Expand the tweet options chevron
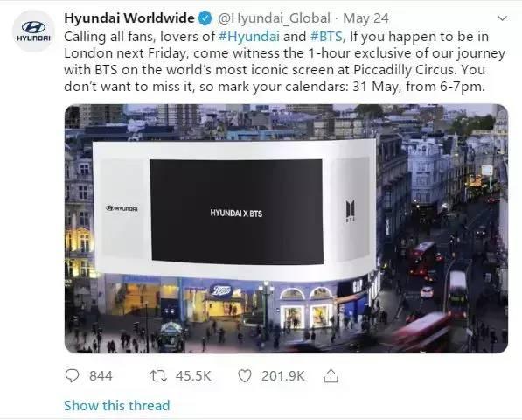This screenshot has width=522, height=420. tap(502, 18)
